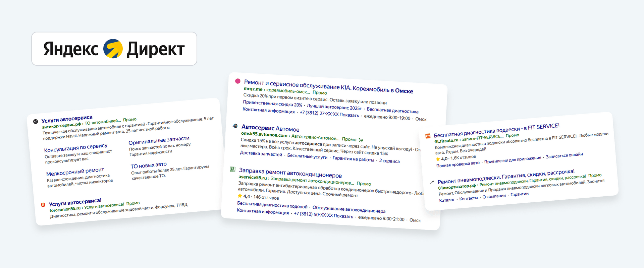Click the 4,0 rating star of FIT SERVICE
Image resolution: width=644 pixels, height=268 pixels.
[438, 159]
